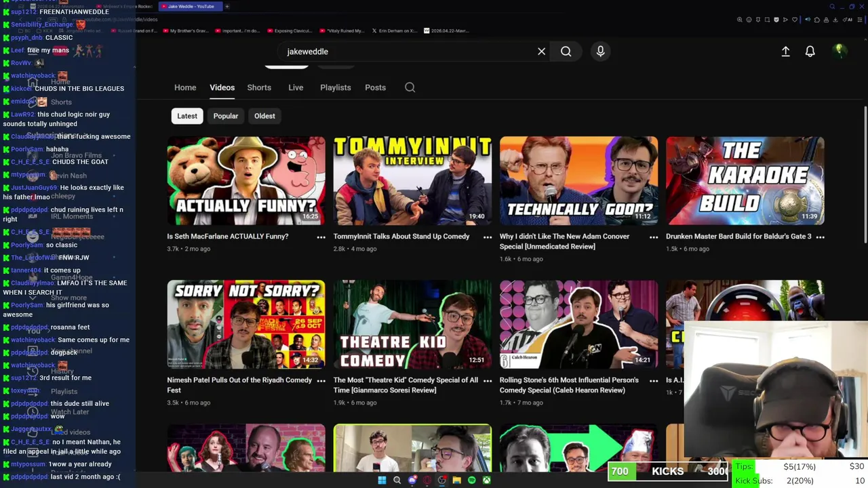868x488 pixels.
Task: Open bookmark Erin Derham on X
Action: (393, 30)
